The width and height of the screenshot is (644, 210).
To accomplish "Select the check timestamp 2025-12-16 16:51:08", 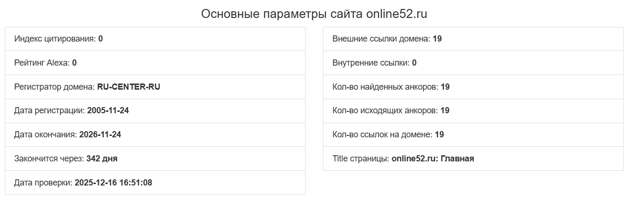I will [x=113, y=183].
